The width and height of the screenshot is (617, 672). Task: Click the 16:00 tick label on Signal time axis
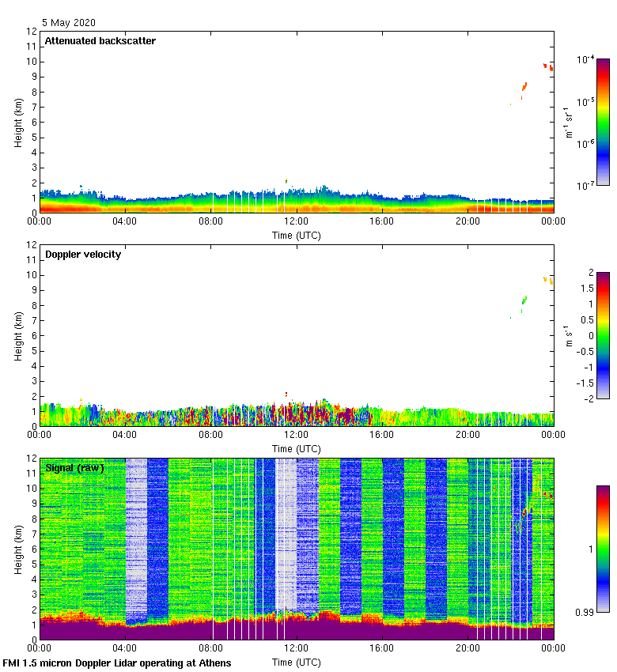tap(382, 649)
